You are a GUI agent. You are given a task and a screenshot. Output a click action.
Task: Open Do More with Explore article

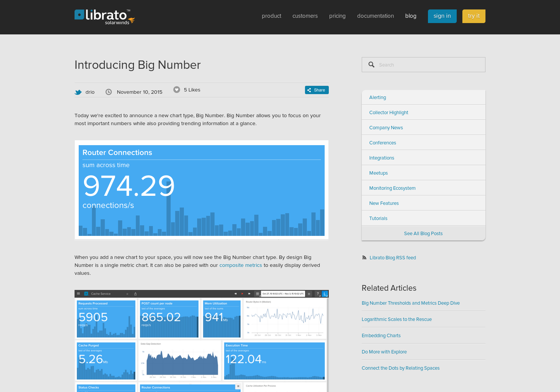pos(384,352)
